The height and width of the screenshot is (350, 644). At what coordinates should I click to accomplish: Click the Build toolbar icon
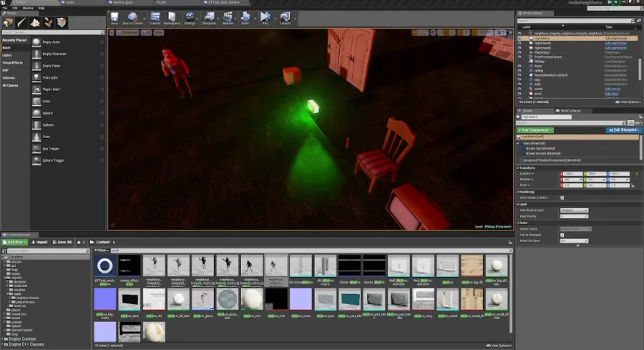tap(245, 18)
